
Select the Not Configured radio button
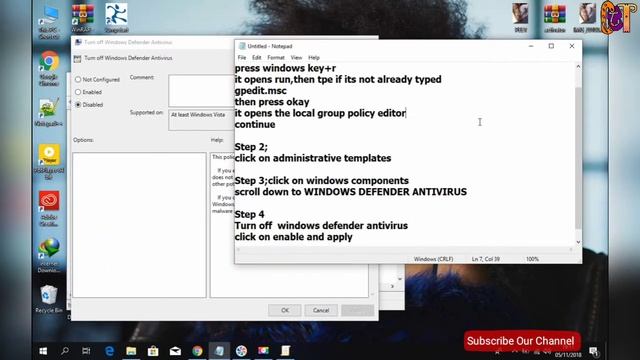point(78,80)
